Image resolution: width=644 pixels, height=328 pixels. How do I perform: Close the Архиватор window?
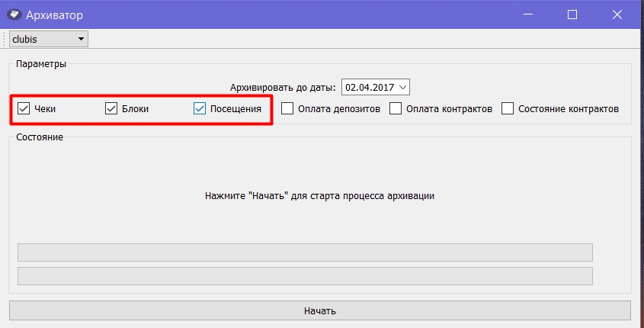click(617, 14)
